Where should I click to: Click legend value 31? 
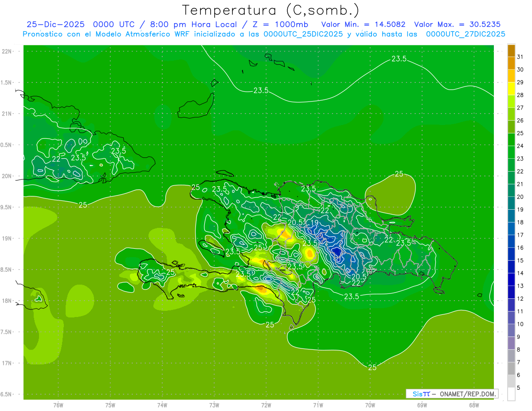pyautogui.click(x=520, y=57)
